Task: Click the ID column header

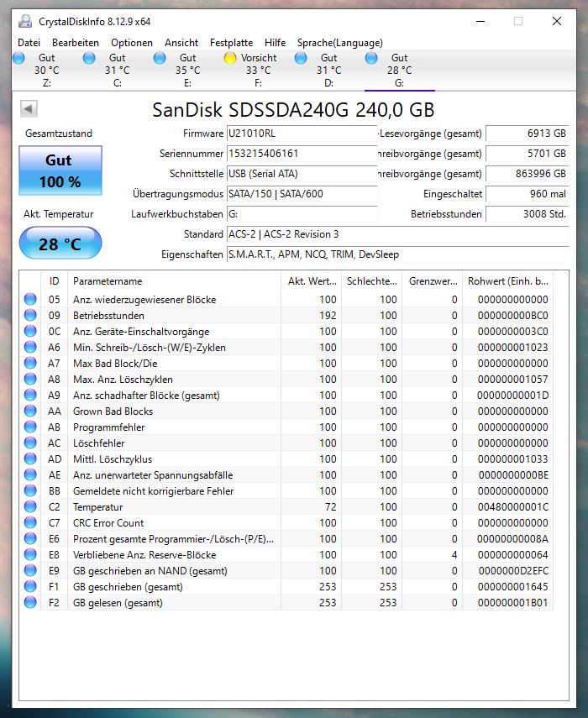Action: 54,281
